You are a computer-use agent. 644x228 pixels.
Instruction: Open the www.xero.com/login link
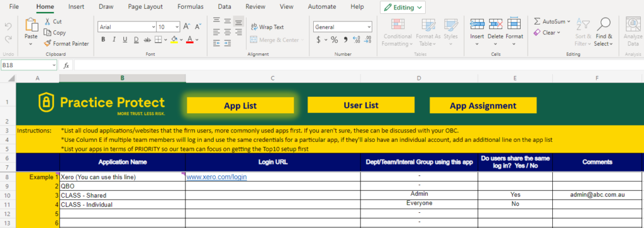click(216, 176)
